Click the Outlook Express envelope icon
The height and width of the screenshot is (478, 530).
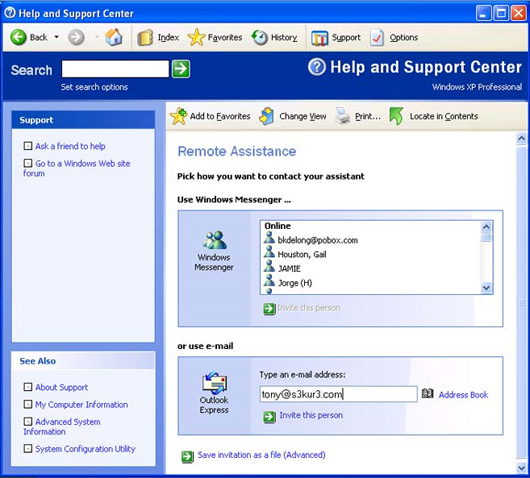click(215, 383)
